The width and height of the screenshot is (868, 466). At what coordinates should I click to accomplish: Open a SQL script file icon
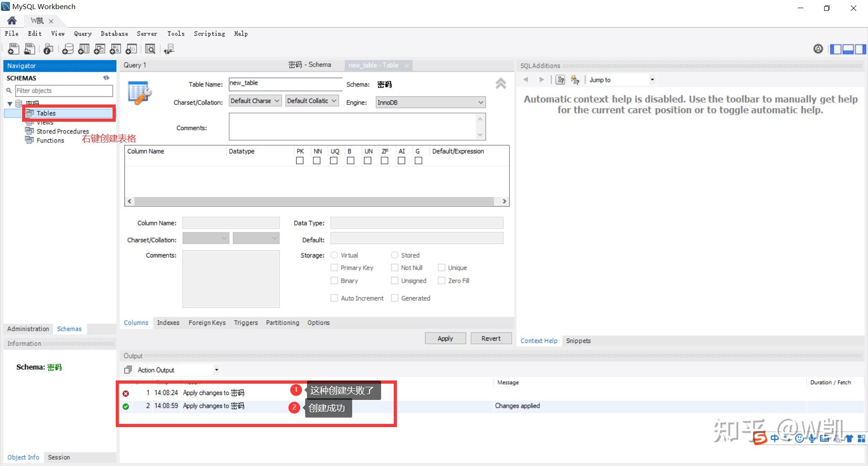pyautogui.click(x=29, y=49)
